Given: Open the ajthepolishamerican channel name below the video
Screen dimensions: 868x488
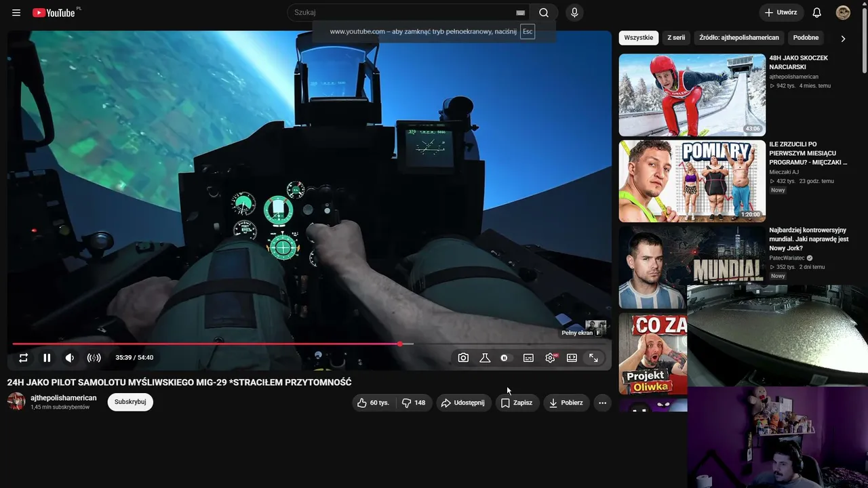Looking at the screenshot, I should pyautogui.click(x=64, y=398).
